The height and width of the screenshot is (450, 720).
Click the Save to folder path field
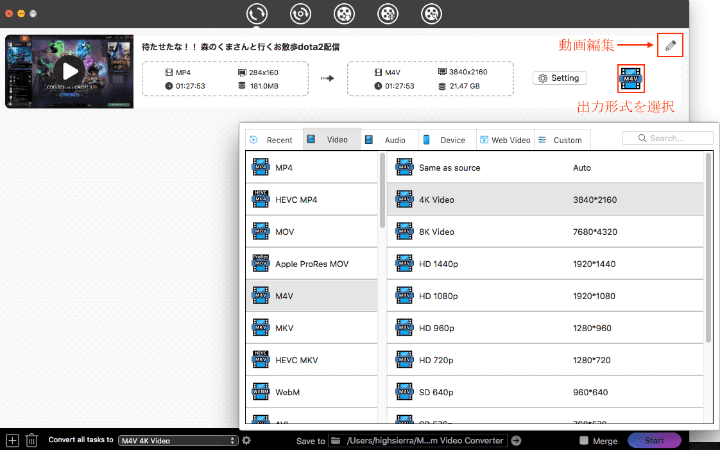tap(418, 440)
